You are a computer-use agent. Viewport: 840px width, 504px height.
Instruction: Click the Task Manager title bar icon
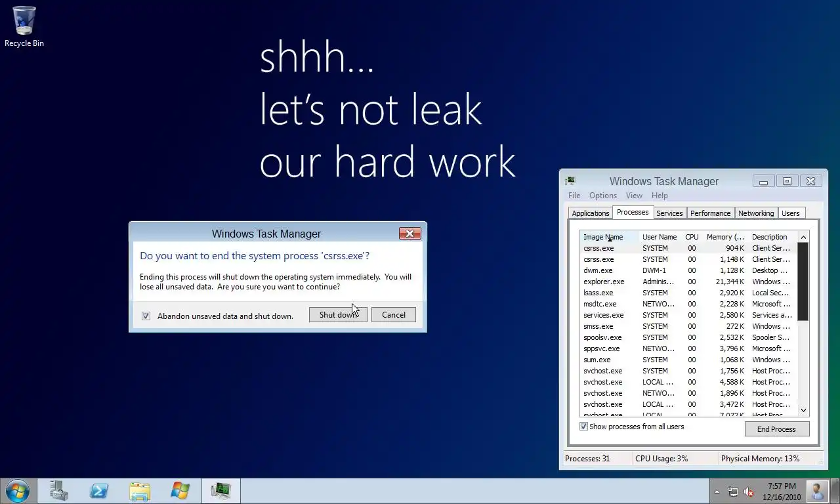570,181
